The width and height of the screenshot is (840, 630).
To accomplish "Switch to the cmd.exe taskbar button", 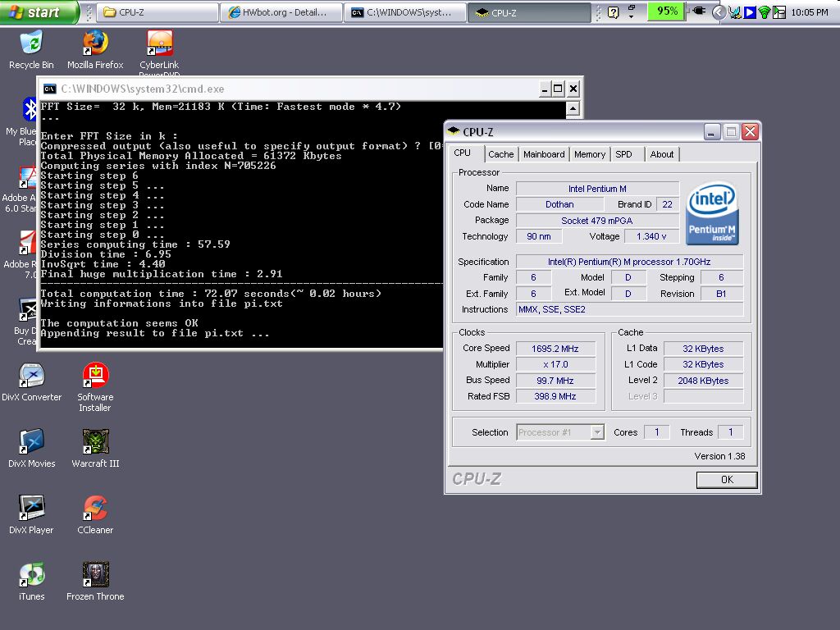I will (x=405, y=12).
